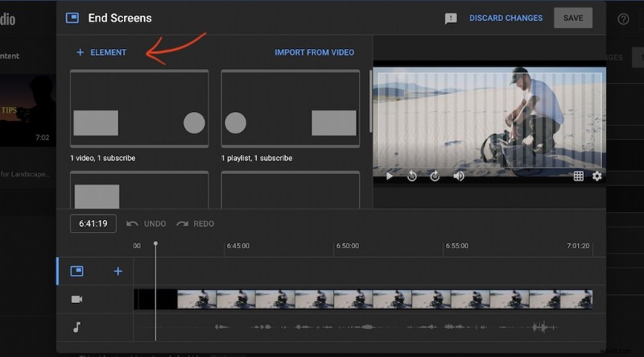Jump to 6:55:00 on the ruler
Viewport: 644px width, 357px height.
coord(456,246)
